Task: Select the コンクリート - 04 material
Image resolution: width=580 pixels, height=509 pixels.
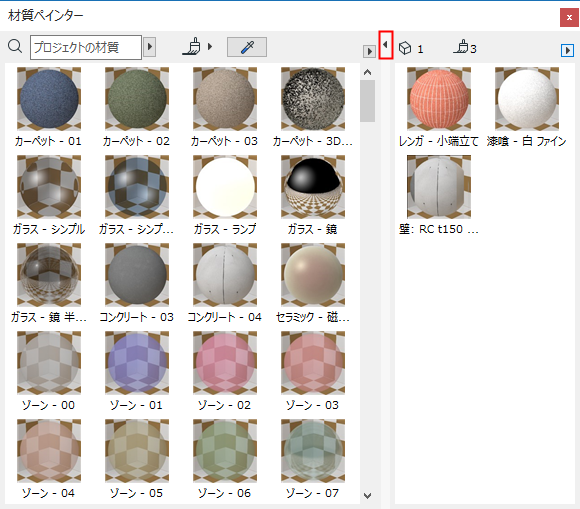Action: click(x=225, y=275)
